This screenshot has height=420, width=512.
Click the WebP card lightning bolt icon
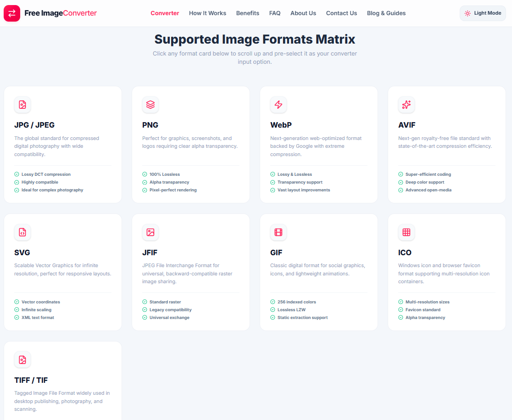coord(278,105)
